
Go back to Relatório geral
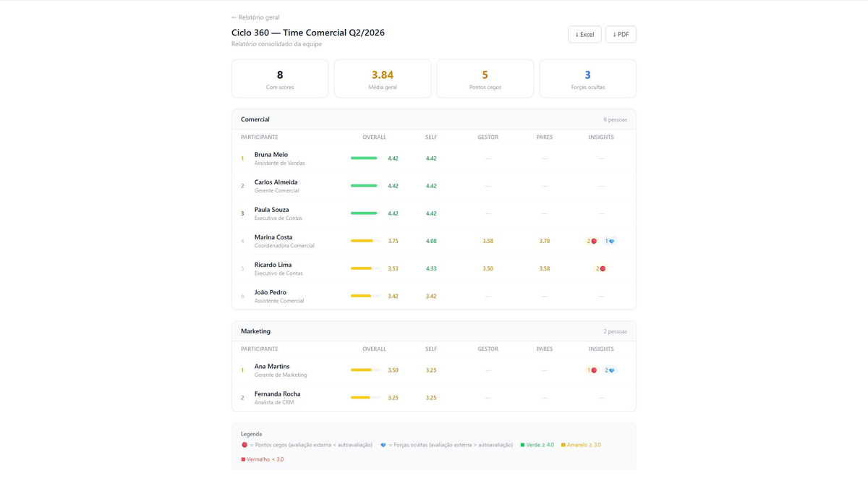click(x=255, y=17)
